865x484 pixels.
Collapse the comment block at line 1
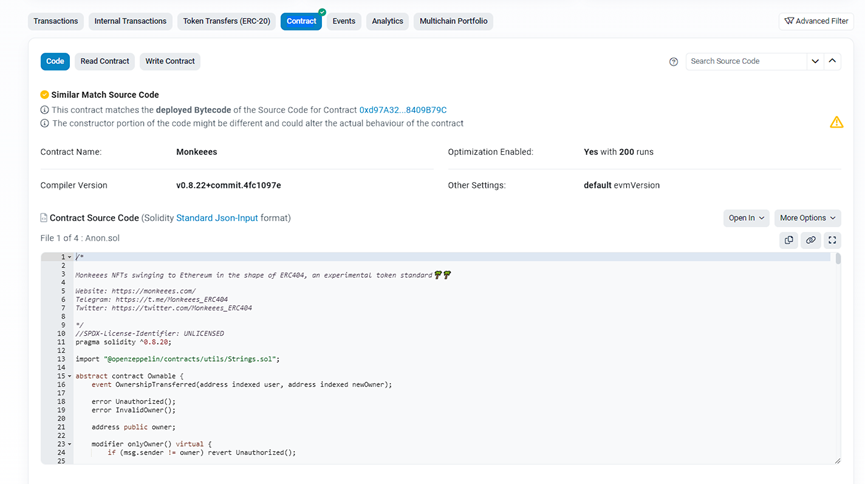69,257
